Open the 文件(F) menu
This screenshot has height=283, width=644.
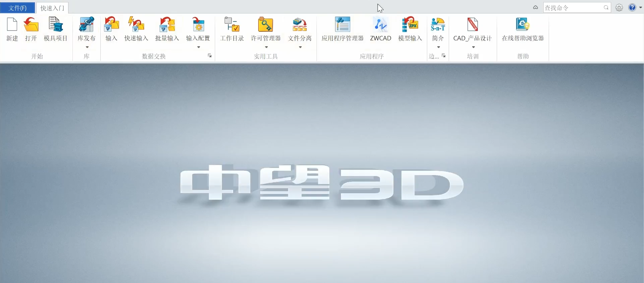click(17, 8)
